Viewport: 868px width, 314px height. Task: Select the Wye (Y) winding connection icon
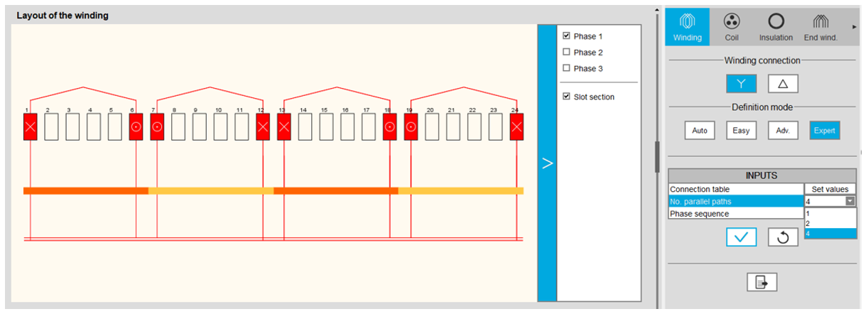741,83
